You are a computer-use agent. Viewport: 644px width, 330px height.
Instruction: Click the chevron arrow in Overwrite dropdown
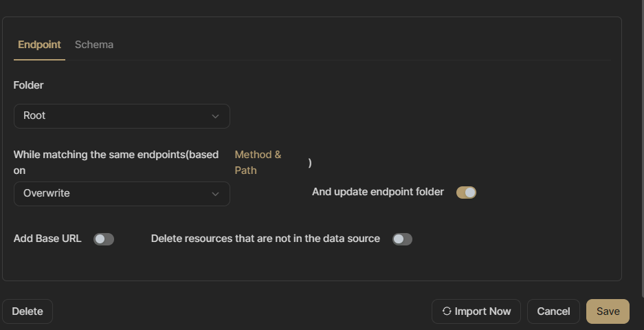click(x=215, y=194)
